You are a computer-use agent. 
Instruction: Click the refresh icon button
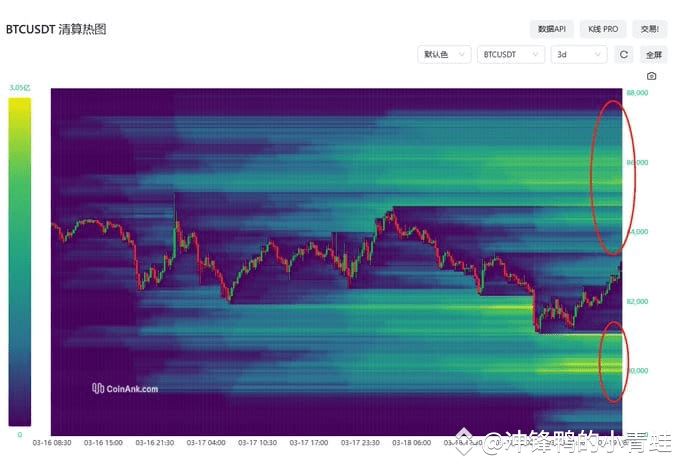(624, 55)
